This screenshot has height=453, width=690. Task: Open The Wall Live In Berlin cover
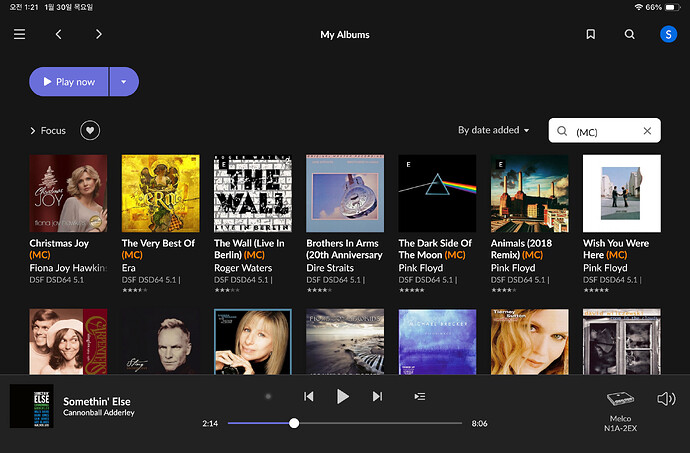point(253,193)
